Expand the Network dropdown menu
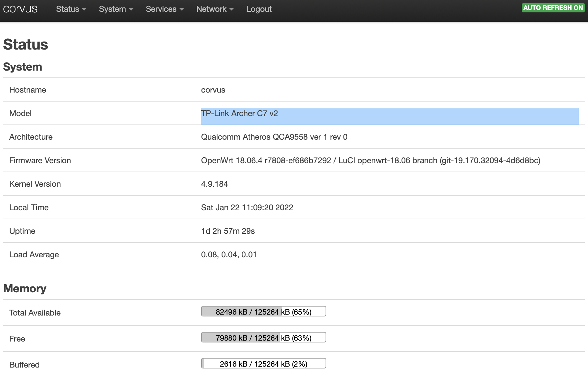Viewport: 588px width, 392px height. [215, 9]
